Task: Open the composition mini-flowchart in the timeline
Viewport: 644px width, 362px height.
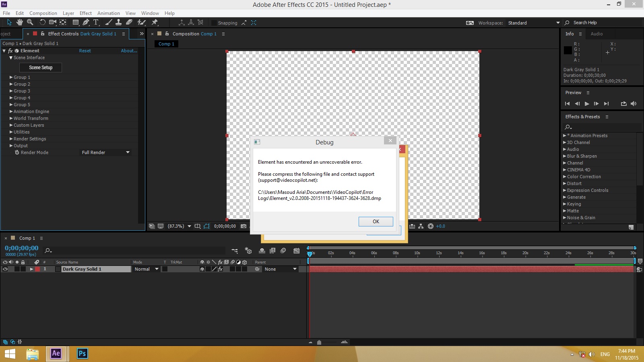Action: tap(235, 251)
